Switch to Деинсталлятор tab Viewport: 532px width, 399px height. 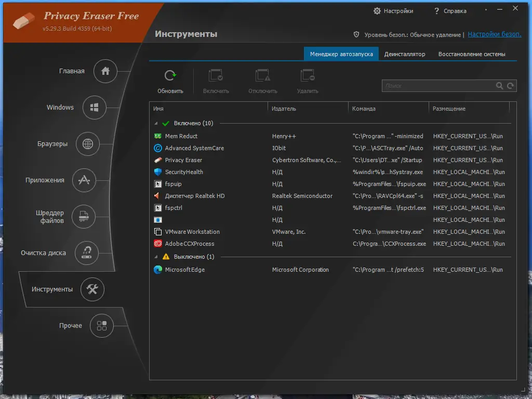pos(404,54)
